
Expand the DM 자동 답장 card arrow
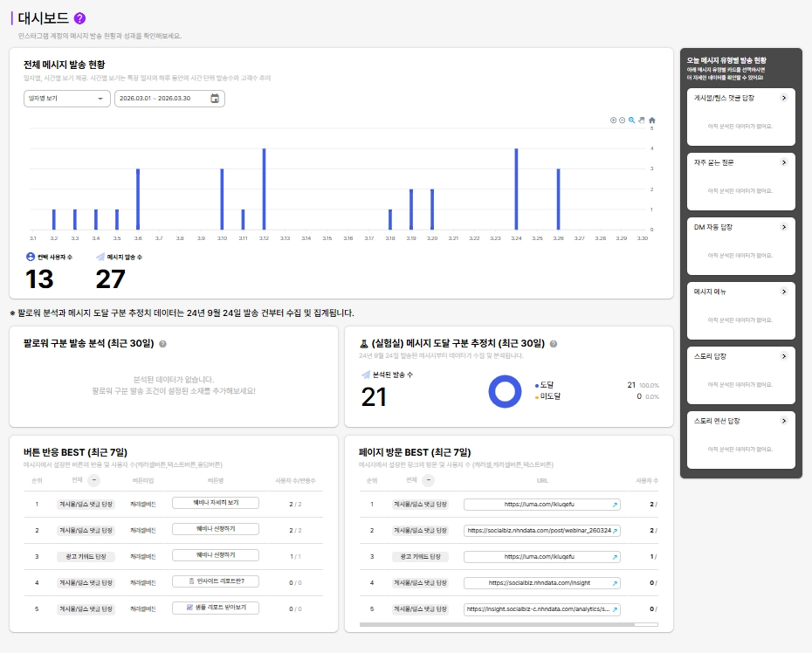click(x=784, y=227)
